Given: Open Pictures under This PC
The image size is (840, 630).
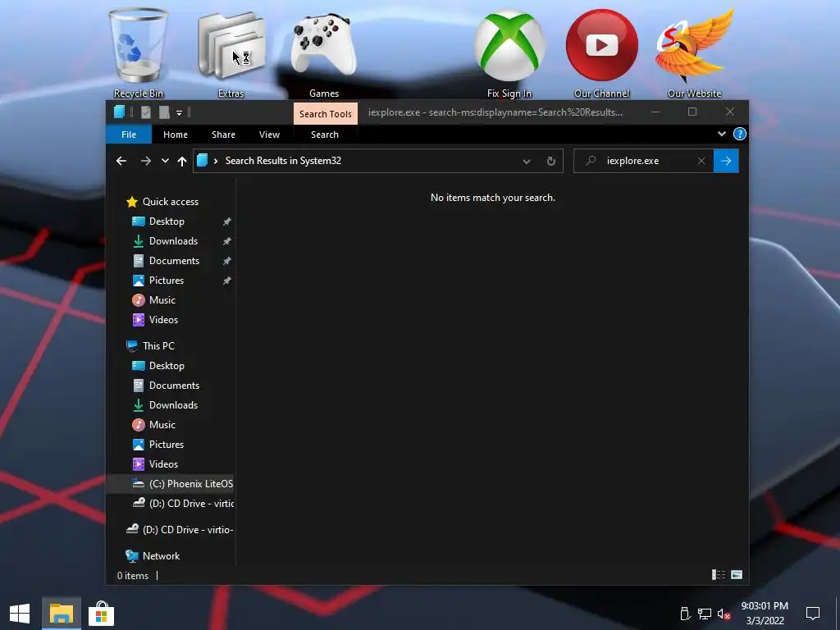Looking at the screenshot, I should (166, 445).
